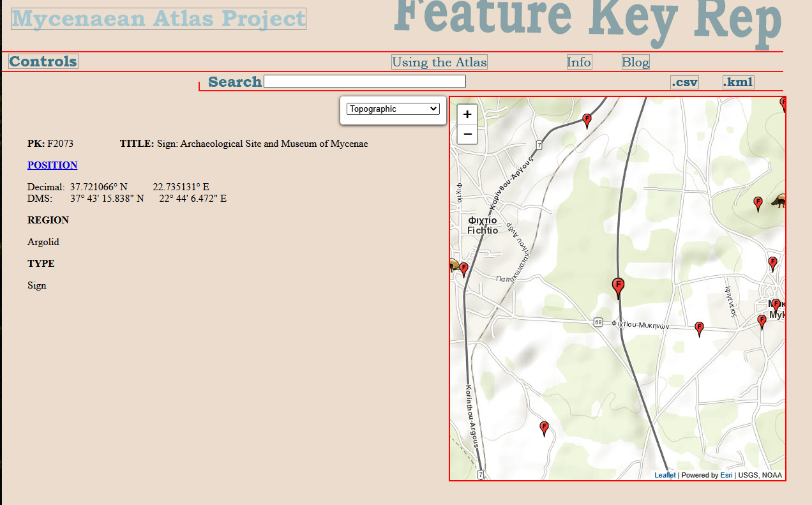The image size is (812, 505).
Task: Click the F marker below the Fichtio label
Action: point(464,269)
